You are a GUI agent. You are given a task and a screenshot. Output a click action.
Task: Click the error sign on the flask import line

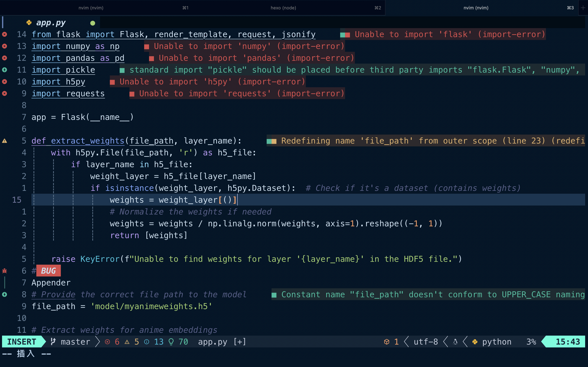pyautogui.click(x=5, y=34)
